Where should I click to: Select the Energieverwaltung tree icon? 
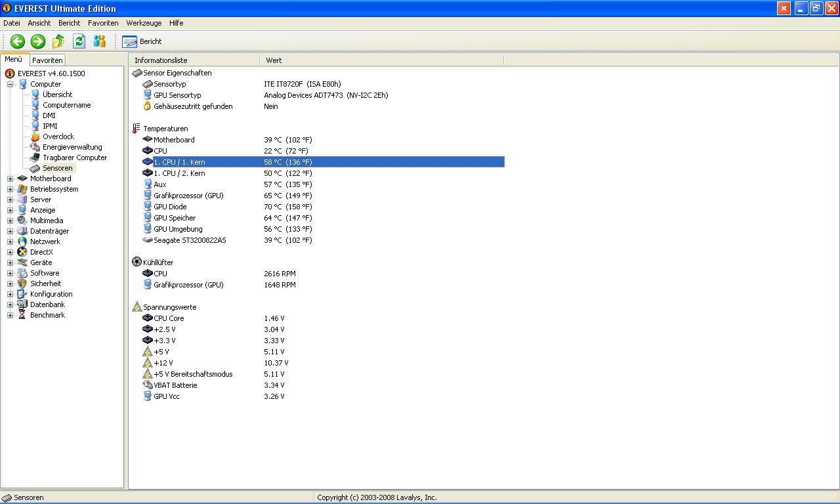pyautogui.click(x=35, y=147)
